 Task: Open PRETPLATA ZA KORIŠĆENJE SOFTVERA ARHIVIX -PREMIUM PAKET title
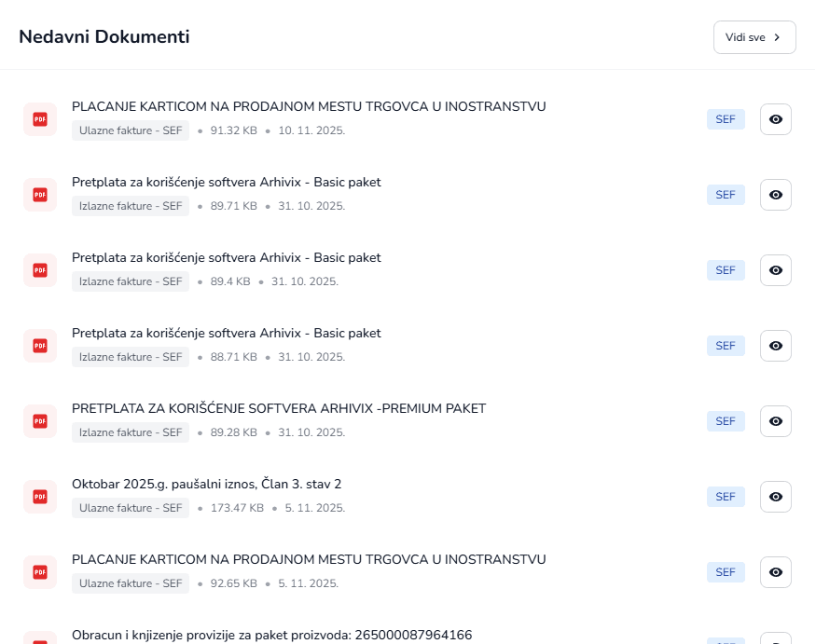[278, 408]
